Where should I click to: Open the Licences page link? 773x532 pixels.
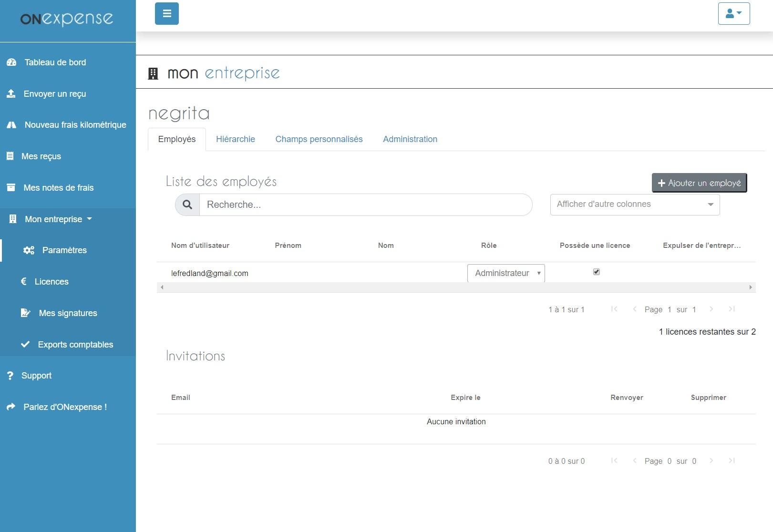51,281
